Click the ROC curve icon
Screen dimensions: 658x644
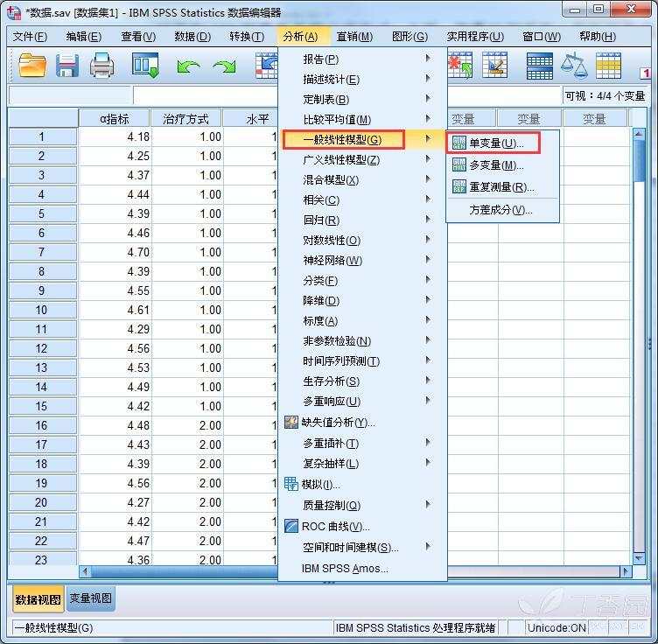pyautogui.click(x=291, y=526)
